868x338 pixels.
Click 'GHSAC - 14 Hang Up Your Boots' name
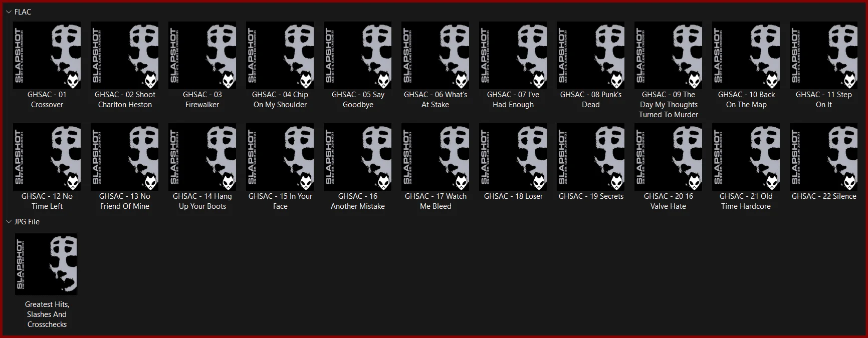tap(202, 201)
